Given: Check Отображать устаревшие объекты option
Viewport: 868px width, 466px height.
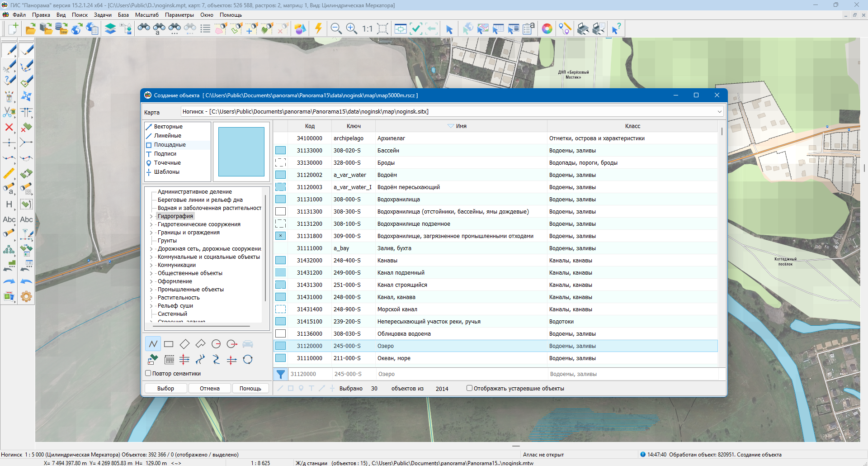Looking at the screenshot, I should click(469, 388).
